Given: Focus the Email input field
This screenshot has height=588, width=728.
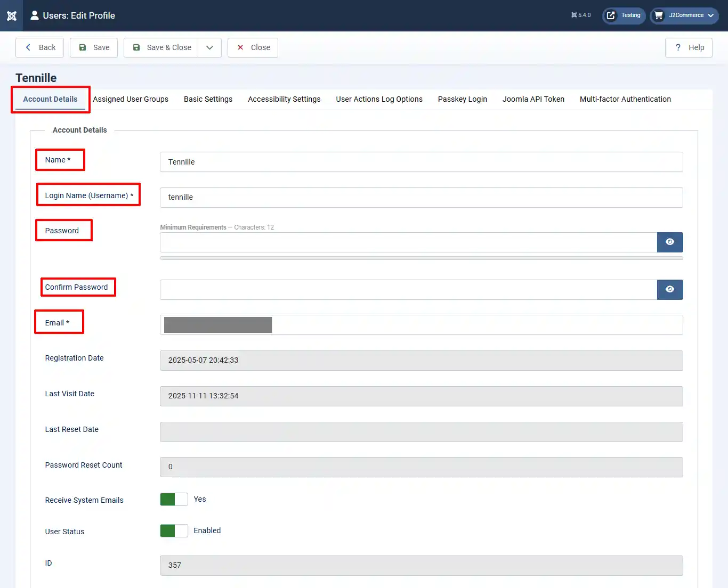Looking at the screenshot, I should [x=421, y=325].
